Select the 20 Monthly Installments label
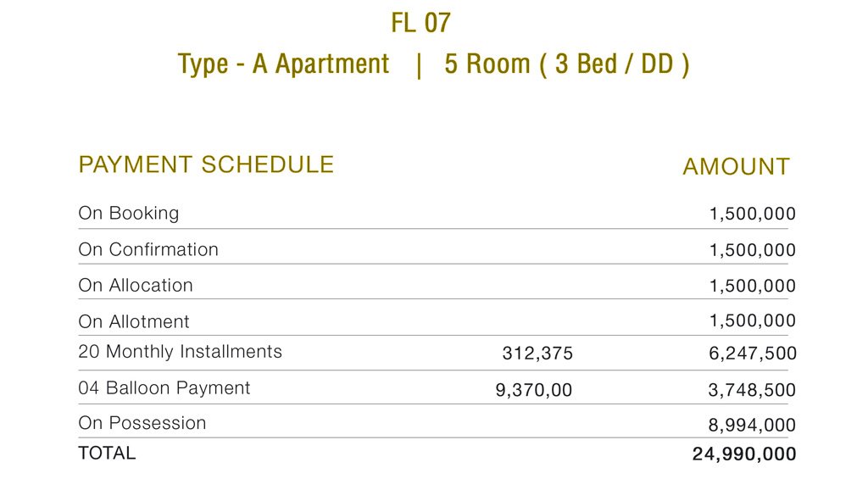 tap(180, 352)
